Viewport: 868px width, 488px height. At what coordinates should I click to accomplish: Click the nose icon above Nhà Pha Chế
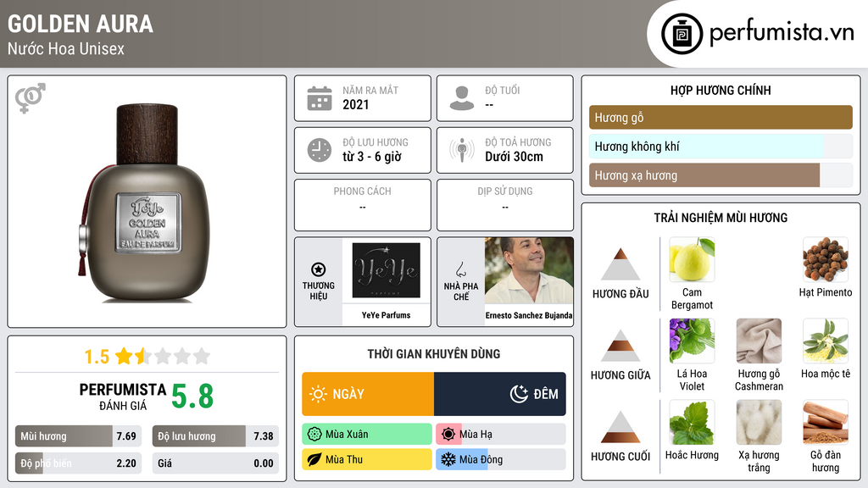click(460, 269)
